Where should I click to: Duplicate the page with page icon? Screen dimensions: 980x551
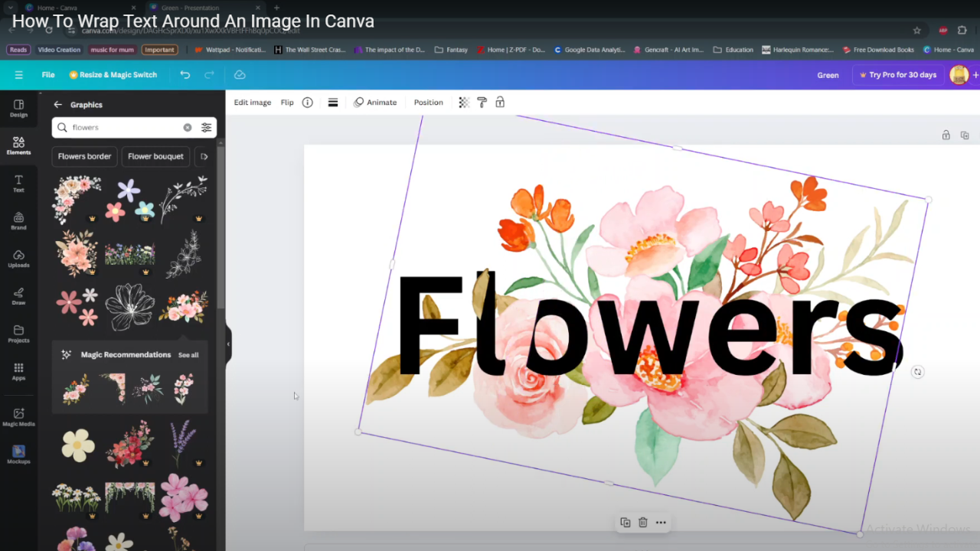[965, 135]
